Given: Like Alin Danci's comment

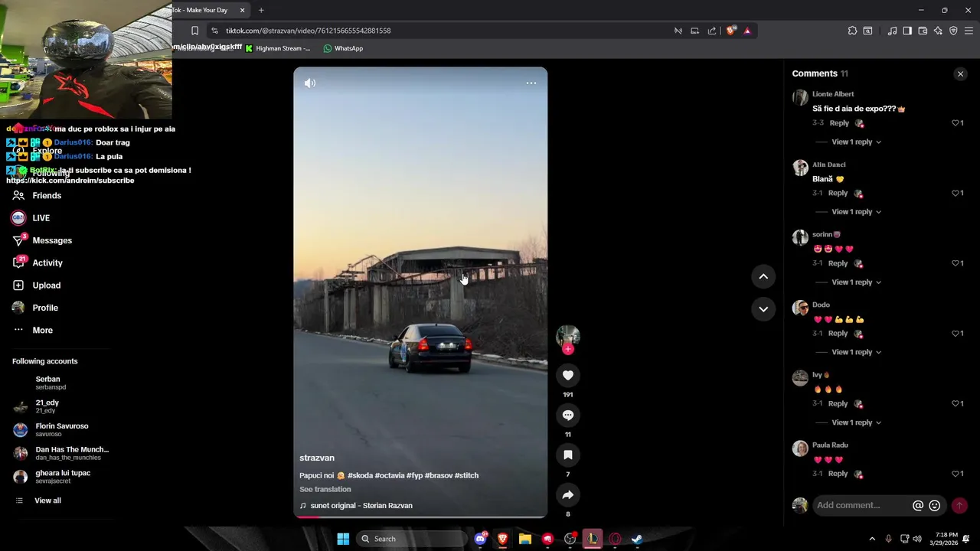Looking at the screenshot, I should coord(955,193).
